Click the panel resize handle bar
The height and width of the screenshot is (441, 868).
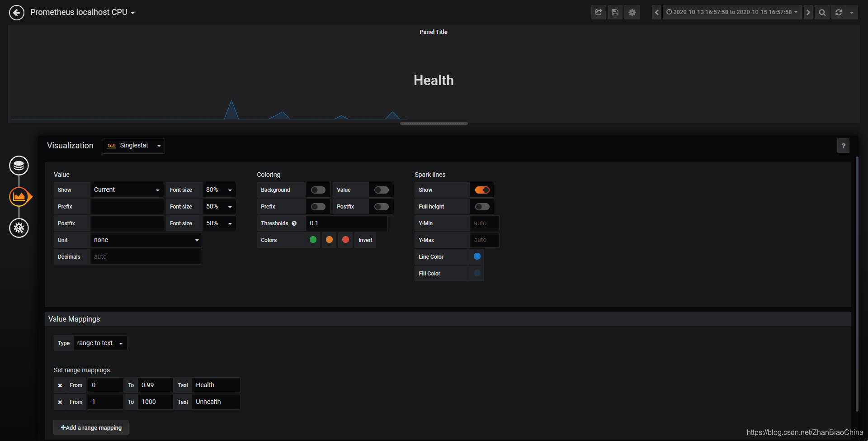point(434,123)
